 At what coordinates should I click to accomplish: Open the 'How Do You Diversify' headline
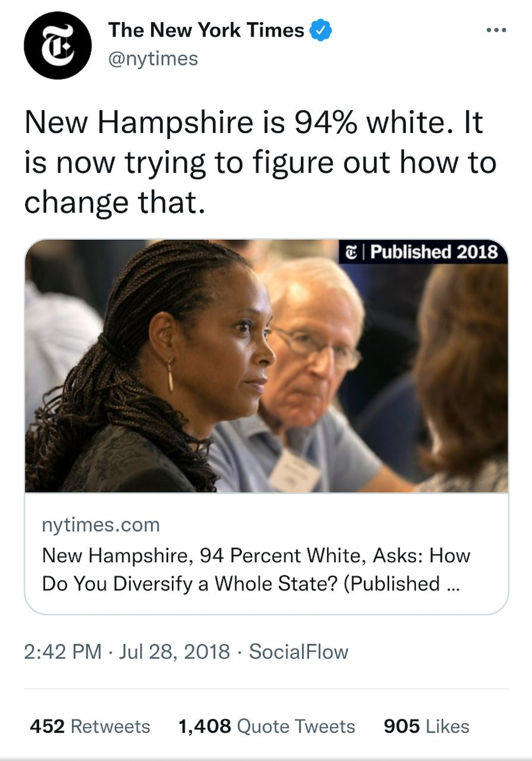click(x=256, y=569)
